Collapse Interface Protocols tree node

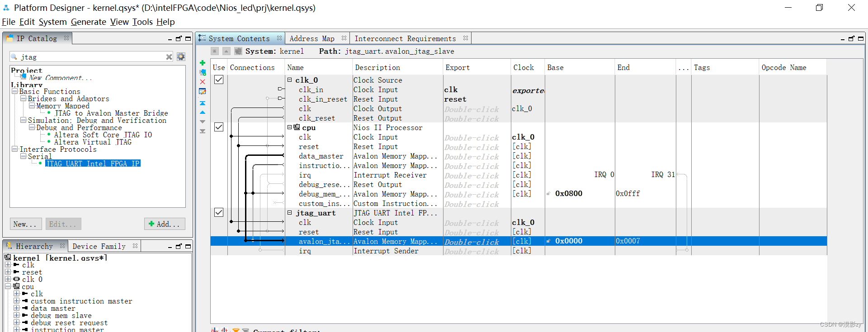[14, 149]
